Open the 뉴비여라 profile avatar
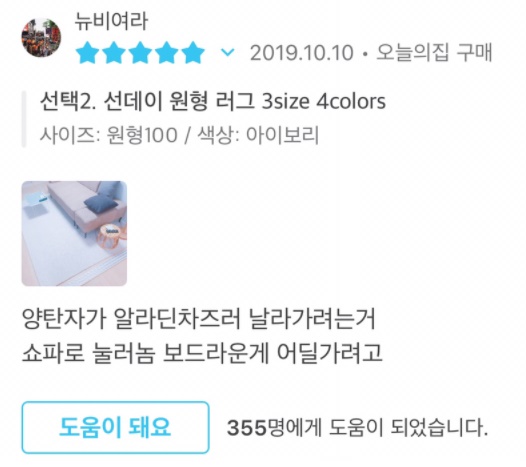 point(41,38)
